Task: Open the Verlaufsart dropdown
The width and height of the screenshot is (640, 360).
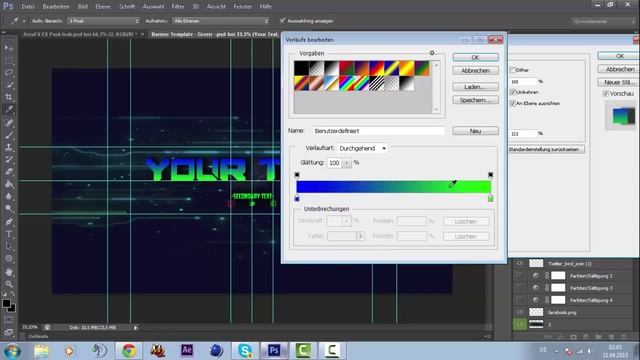Action: click(363, 148)
